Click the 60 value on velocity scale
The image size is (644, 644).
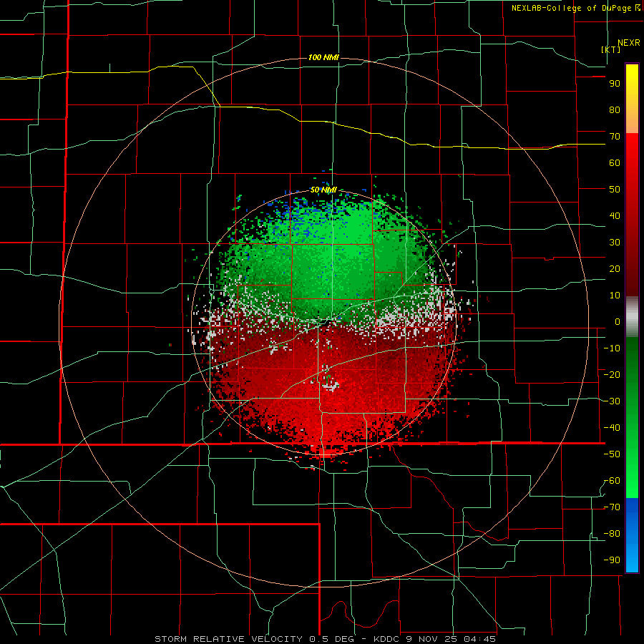[x=615, y=162]
